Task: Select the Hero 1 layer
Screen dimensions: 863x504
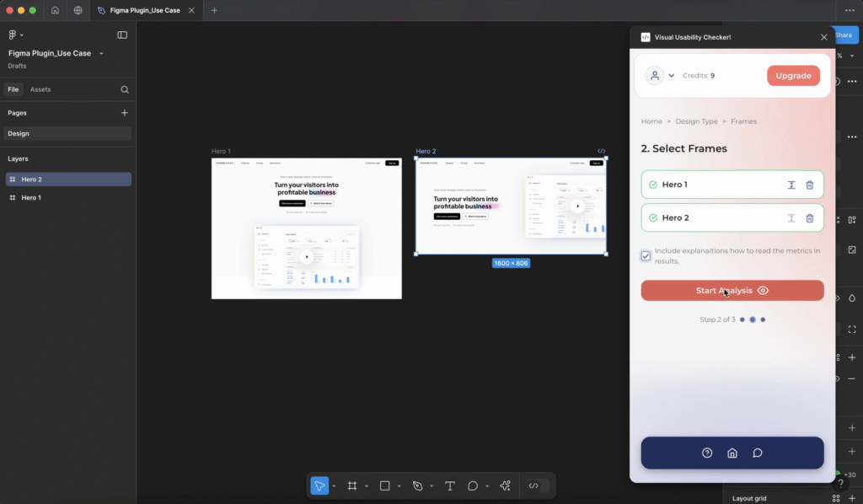Action: [x=68, y=197]
